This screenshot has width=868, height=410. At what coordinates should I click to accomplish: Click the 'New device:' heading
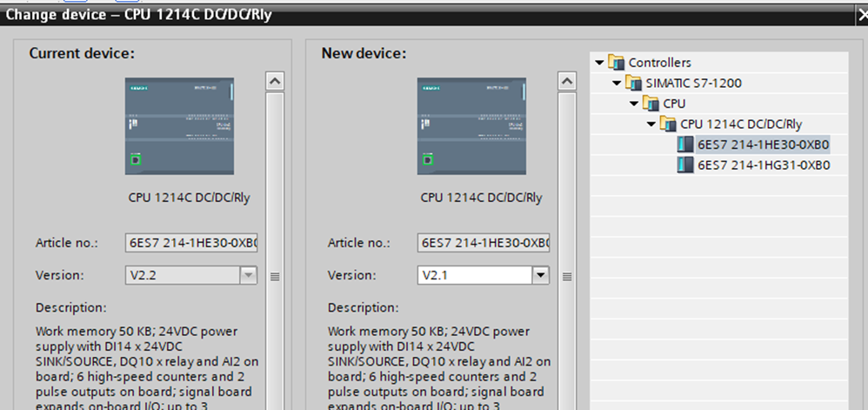(364, 54)
